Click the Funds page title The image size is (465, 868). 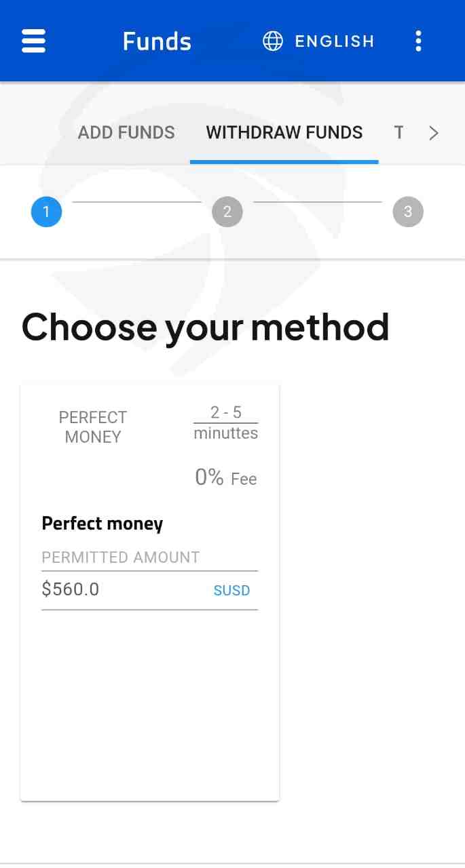pyautogui.click(x=157, y=41)
